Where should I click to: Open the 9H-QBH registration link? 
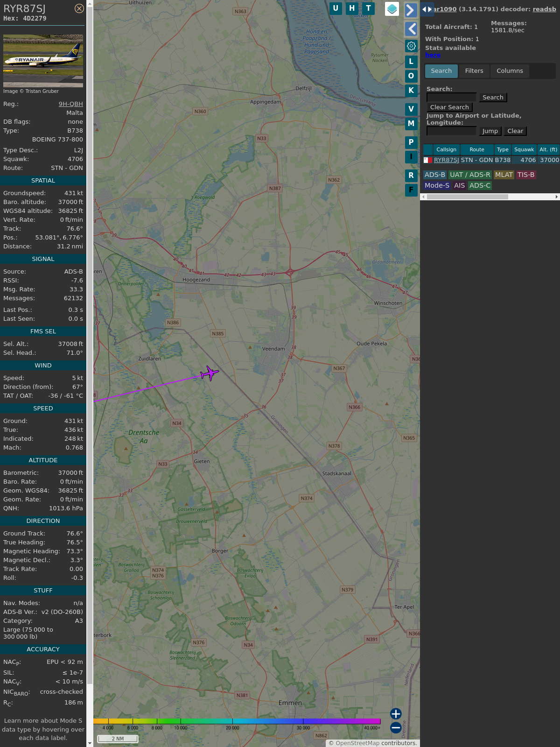(71, 104)
